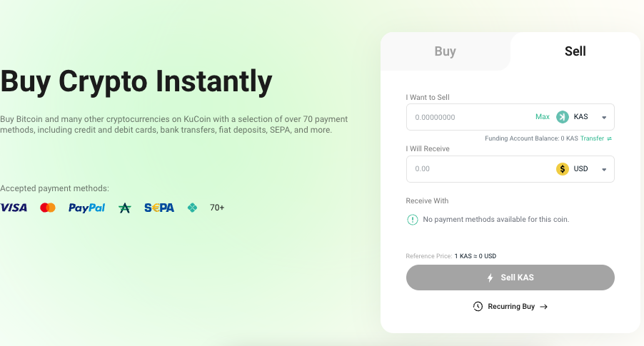This screenshot has height=346, width=644.
Task: Follow the Recurring Buy link
Action: pyautogui.click(x=511, y=306)
